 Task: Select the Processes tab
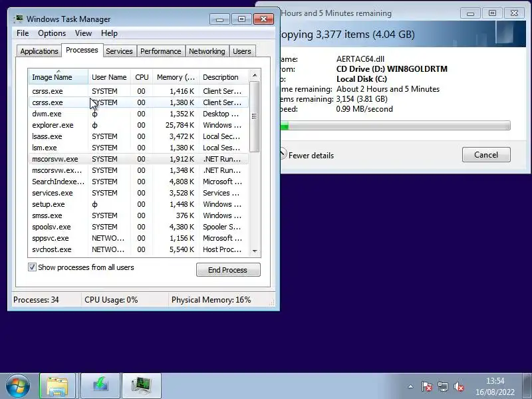point(82,50)
